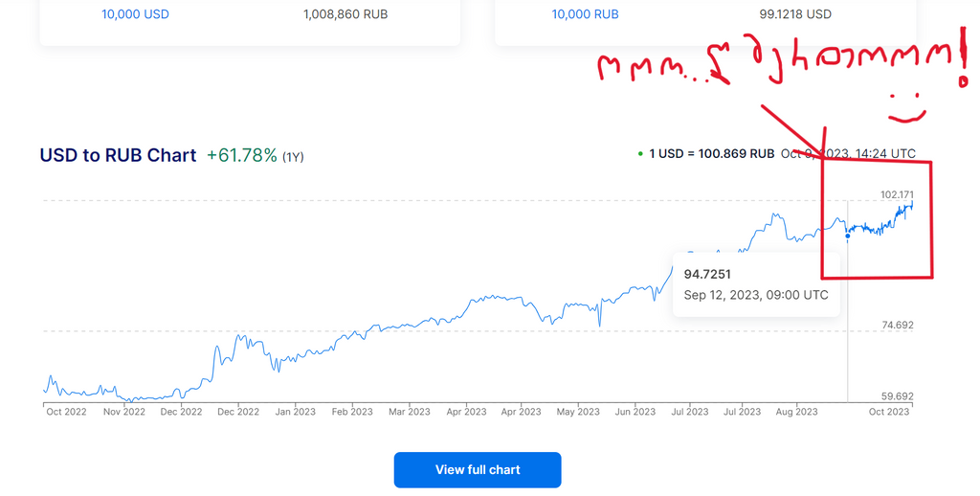Click the 10,000 USD conversion link
Viewport: 980px width, 496px height.
(136, 14)
